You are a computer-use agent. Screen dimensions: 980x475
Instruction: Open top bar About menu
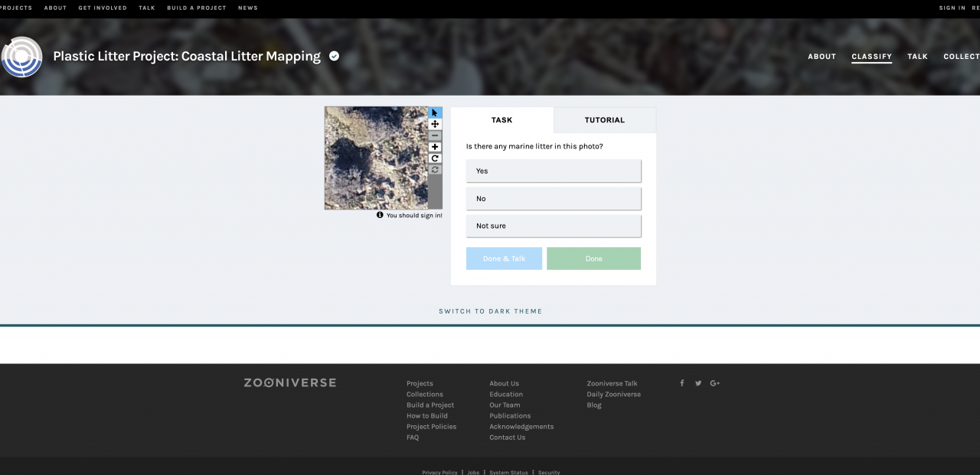point(55,8)
